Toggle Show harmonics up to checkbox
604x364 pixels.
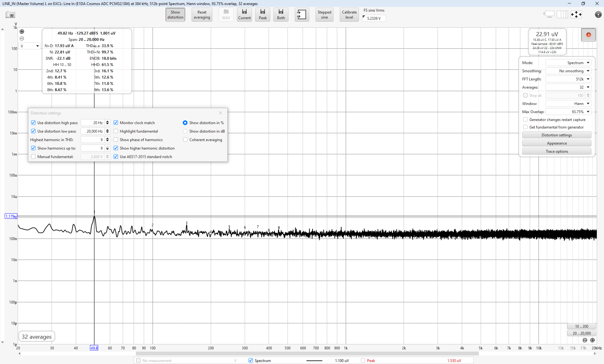click(x=33, y=148)
